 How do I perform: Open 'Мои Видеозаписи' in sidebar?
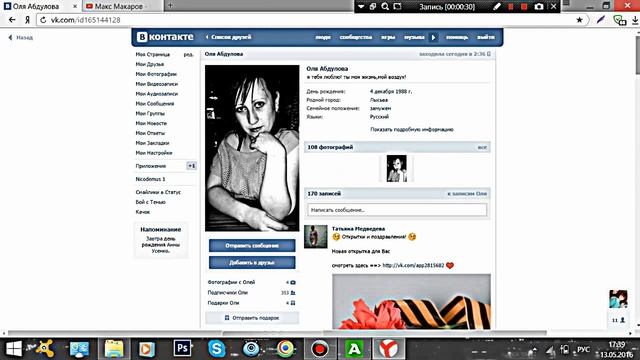point(157,84)
